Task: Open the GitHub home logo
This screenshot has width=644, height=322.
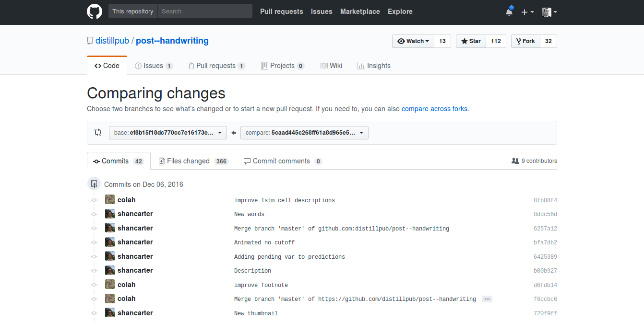Action: pos(95,11)
